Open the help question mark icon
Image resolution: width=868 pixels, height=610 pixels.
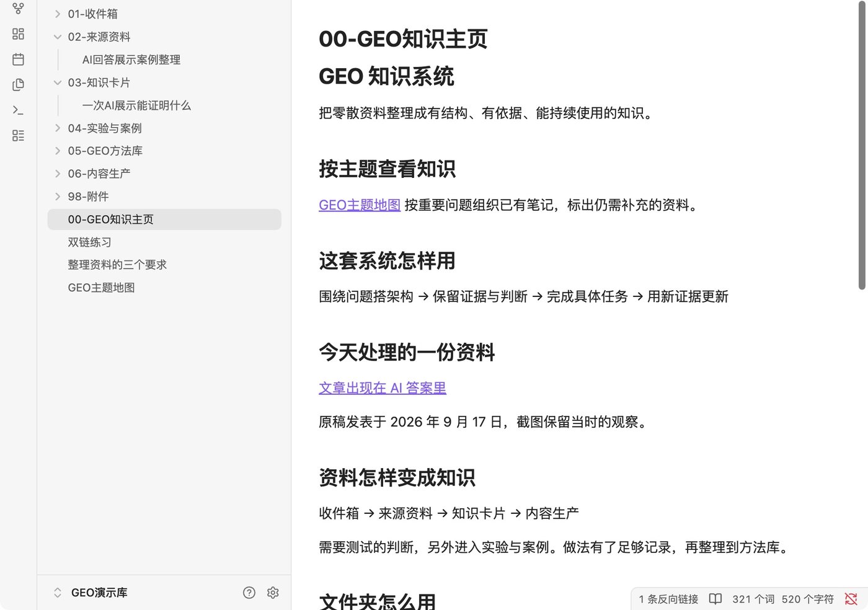point(249,593)
